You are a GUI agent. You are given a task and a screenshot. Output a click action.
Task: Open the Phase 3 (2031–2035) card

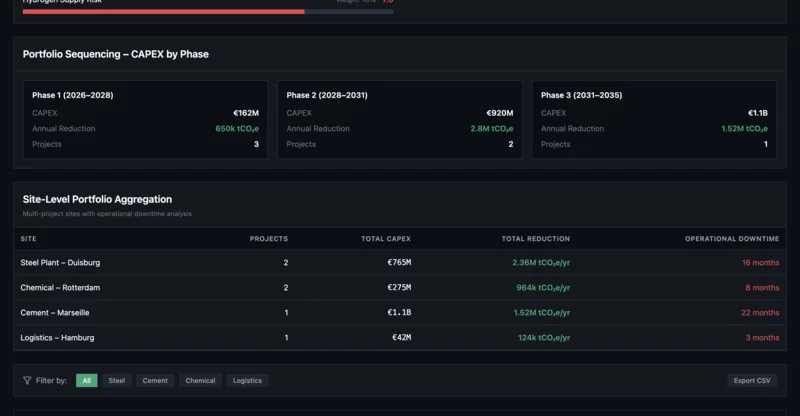pos(654,120)
